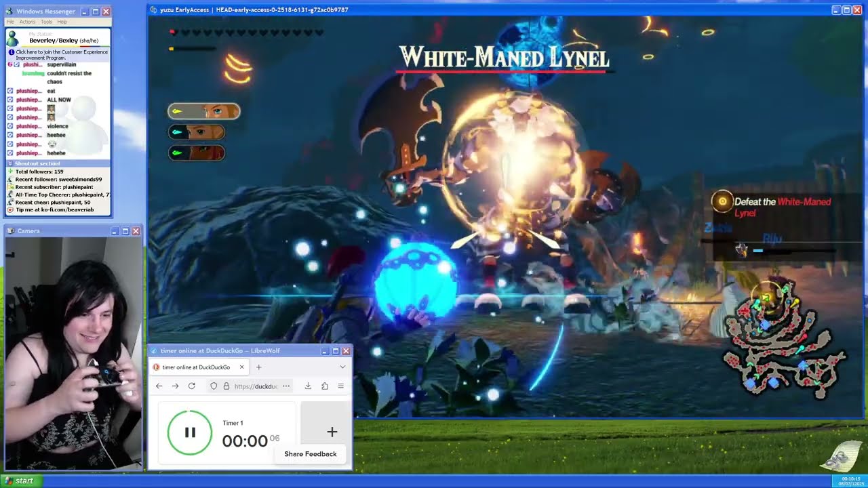Pause Timer 1 with the pause button
The image size is (868, 488).
point(190,432)
